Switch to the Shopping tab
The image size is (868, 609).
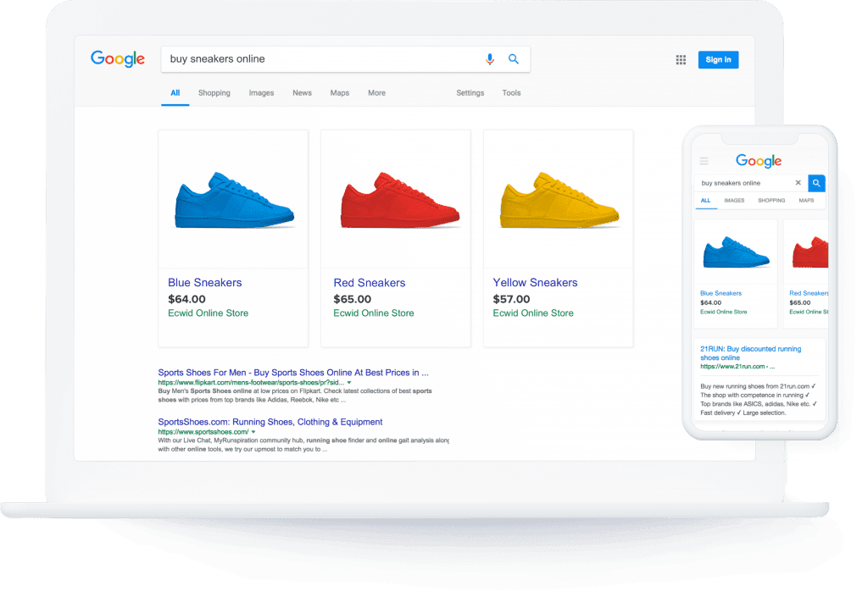[214, 93]
